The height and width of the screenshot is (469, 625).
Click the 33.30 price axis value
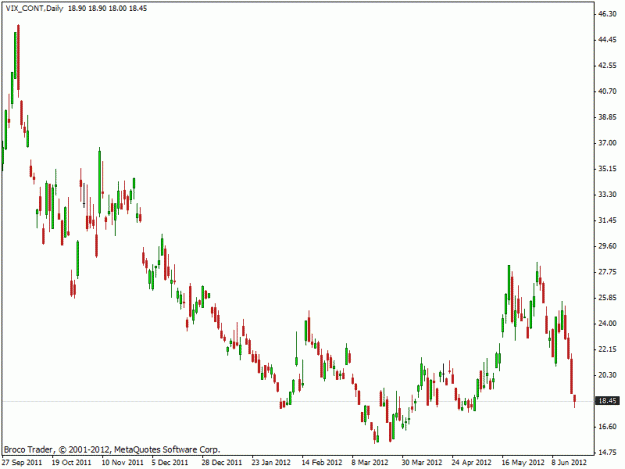tap(607, 194)
